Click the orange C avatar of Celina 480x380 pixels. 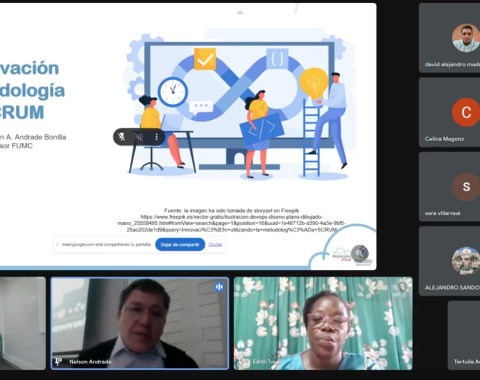[466, 112]
